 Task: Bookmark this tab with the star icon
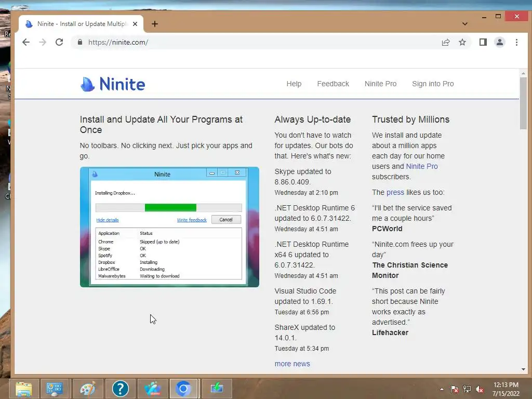(x=462, y=42)
